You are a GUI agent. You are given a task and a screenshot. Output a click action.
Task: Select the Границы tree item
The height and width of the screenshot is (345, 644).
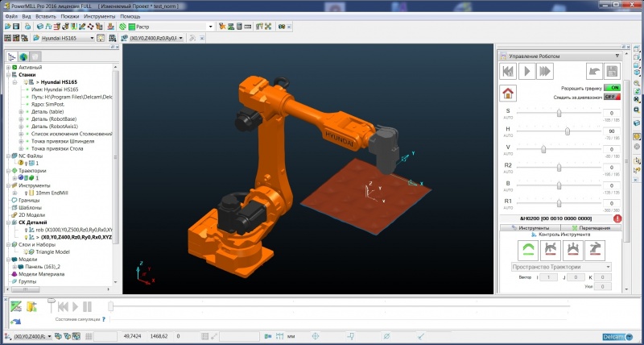29,200
